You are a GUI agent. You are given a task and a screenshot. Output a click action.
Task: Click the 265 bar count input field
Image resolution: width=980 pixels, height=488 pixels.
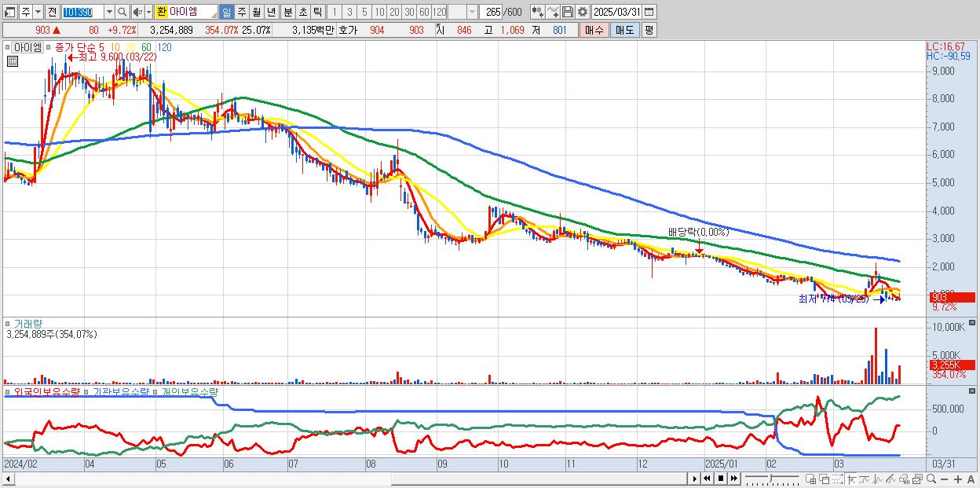coord(490,12)
